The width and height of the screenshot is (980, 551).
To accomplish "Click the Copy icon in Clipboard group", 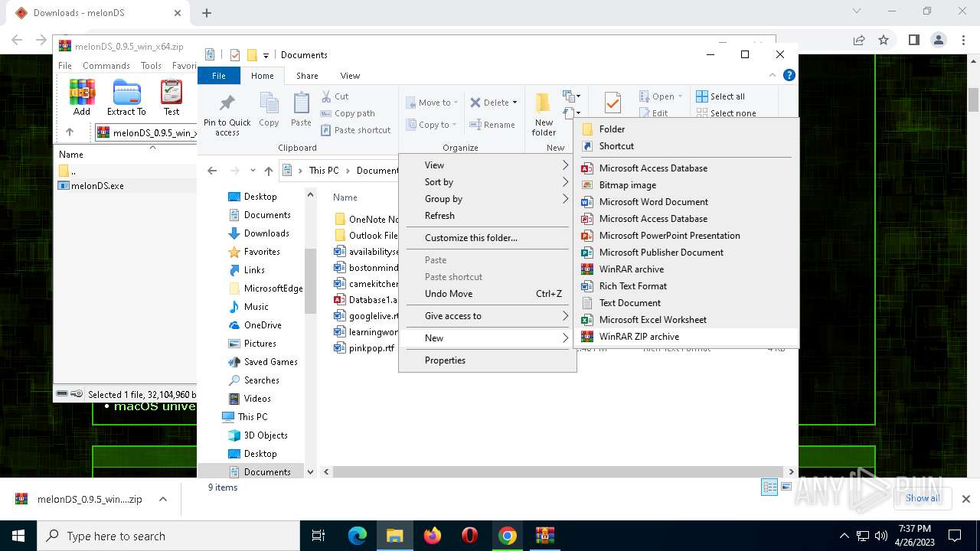I will tap(269, 109).
